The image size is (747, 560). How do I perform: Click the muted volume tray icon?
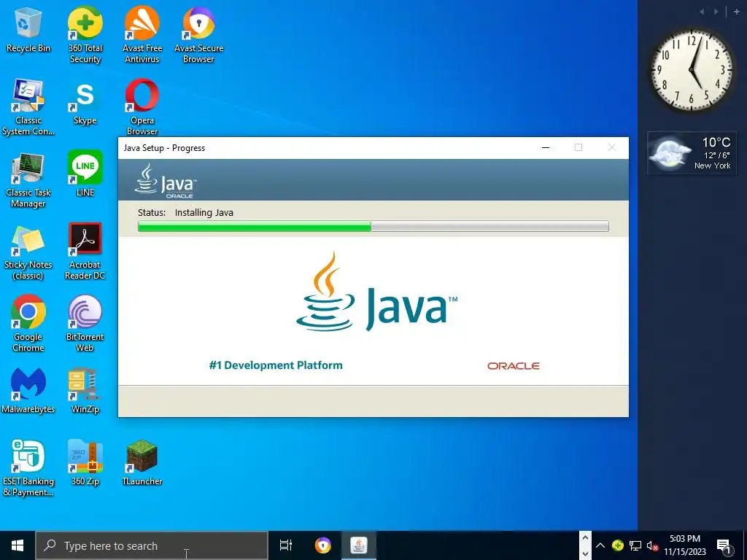pos(652,545)
